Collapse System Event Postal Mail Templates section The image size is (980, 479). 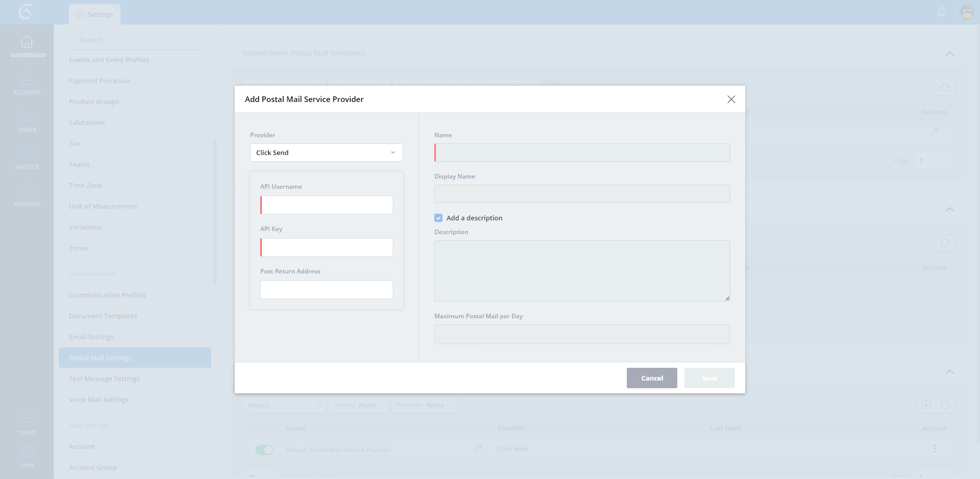949,54
